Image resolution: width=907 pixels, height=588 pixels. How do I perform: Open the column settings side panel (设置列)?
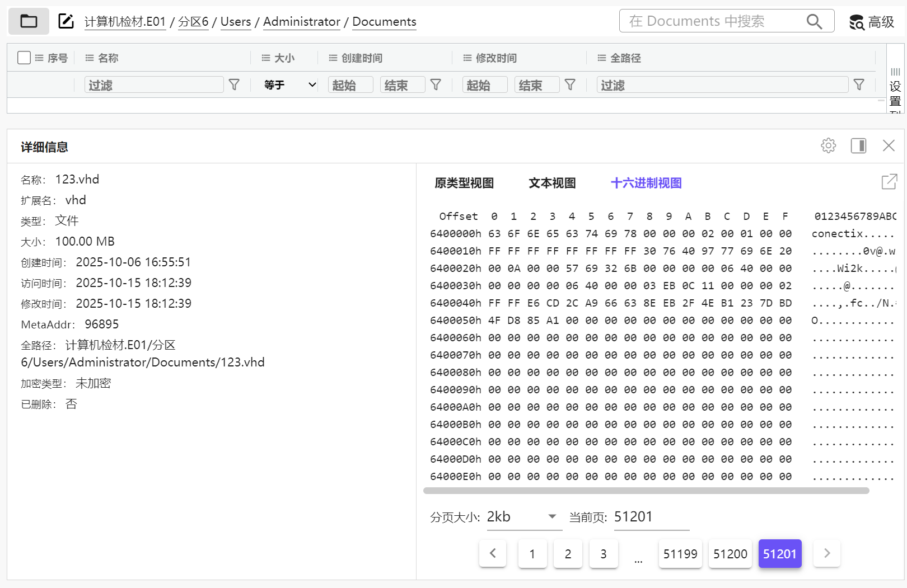pos(895,90)
